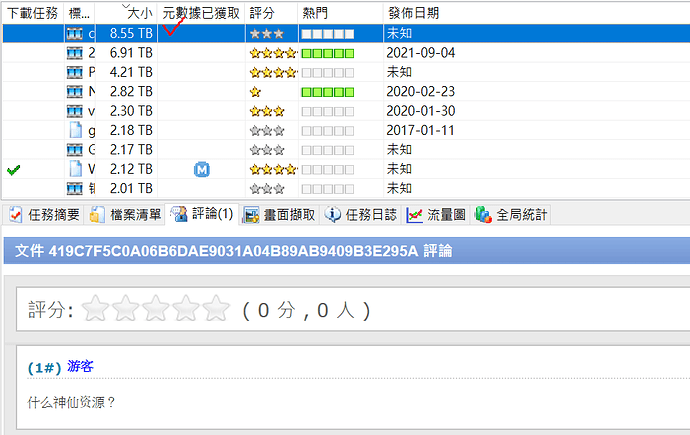Click the document icon of 2.18 TB row
The width and height of the screenshot is (690, 435).
[74, 130]
